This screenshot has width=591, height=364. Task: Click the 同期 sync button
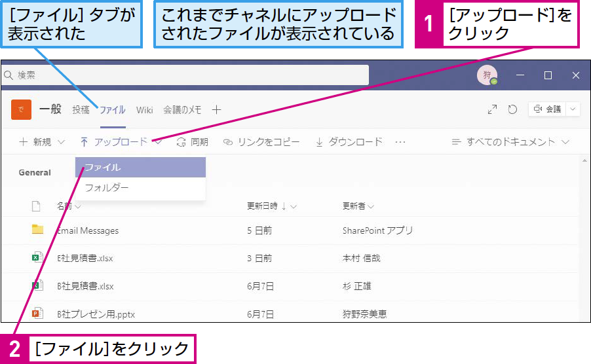pos(192,142)
